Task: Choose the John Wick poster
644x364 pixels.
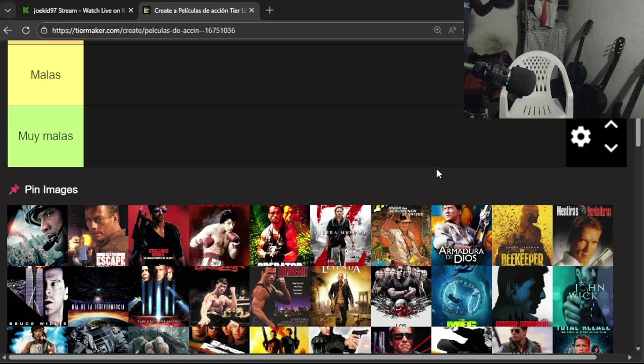Action: pos(583,296)
